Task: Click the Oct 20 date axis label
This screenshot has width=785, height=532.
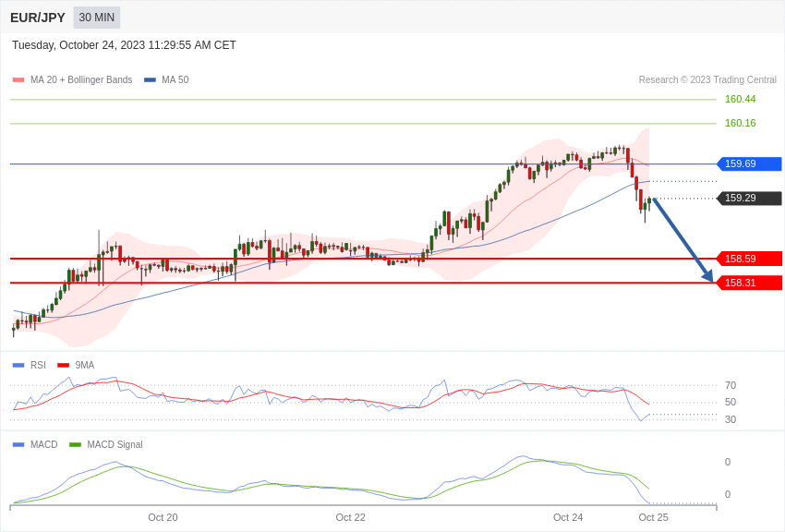Action: (163, 517)
